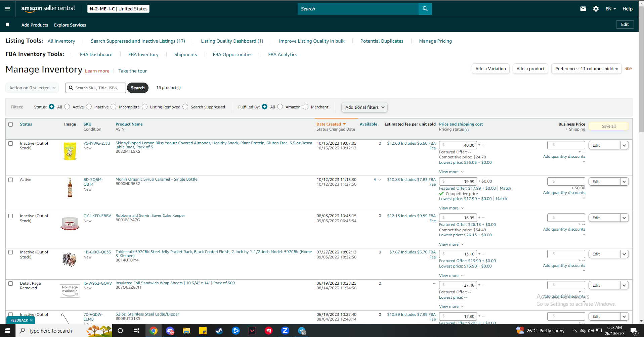Open the settings gear icon
This screenshot has height=337, width=644.
click(x=596, y=9)
